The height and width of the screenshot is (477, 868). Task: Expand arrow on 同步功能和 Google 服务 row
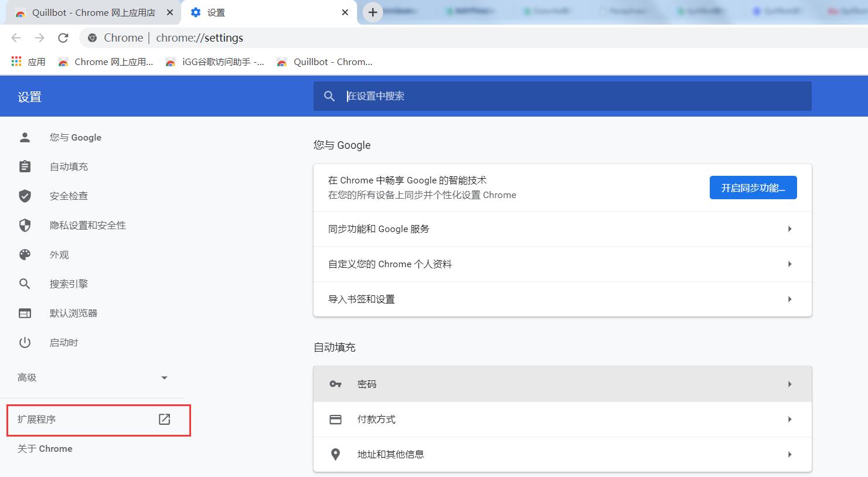[x=790, y=229]
